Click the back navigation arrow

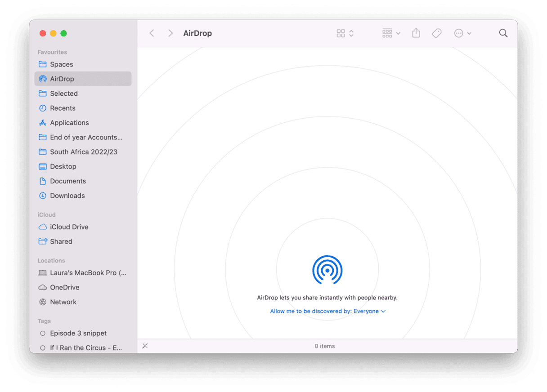152,33
